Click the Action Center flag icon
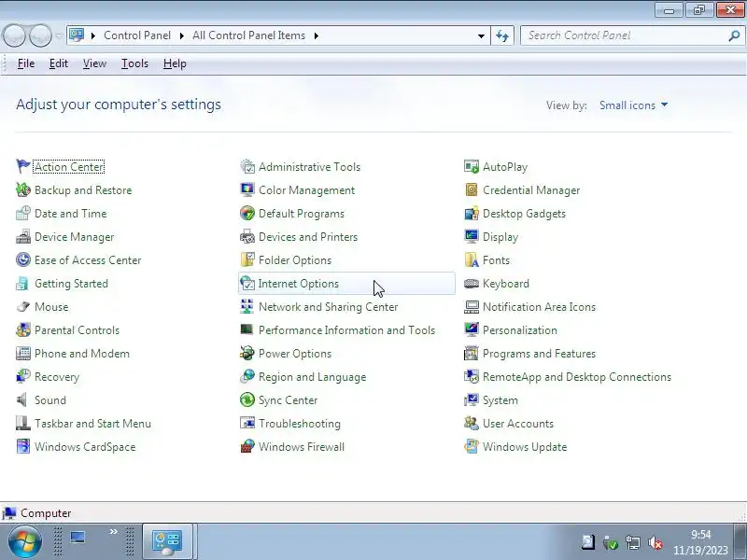The height and width of the screenshot is (560, 747). pyautogui.click(x=22, y=167)
